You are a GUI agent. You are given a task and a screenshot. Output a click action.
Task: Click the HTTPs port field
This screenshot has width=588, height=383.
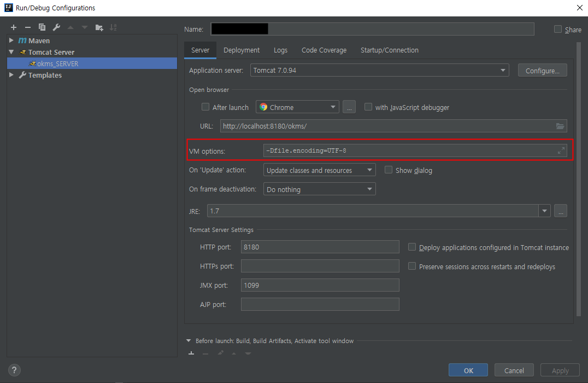pos(320,266)
